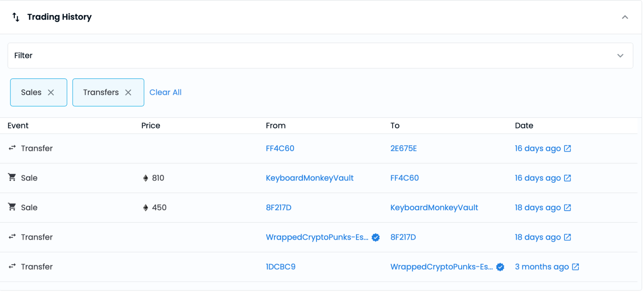Open KeyboardMonkeyVault buyer in 450 sale
The image size is (644, 293).
tap(434, 208)
